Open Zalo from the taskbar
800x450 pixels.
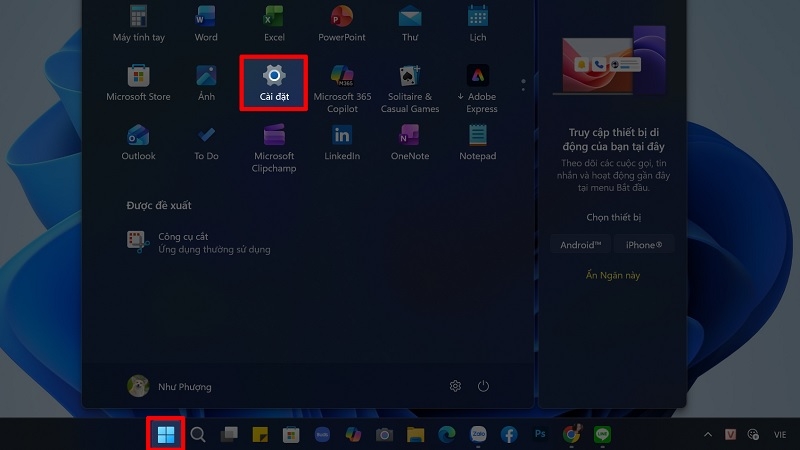point(478,435)
